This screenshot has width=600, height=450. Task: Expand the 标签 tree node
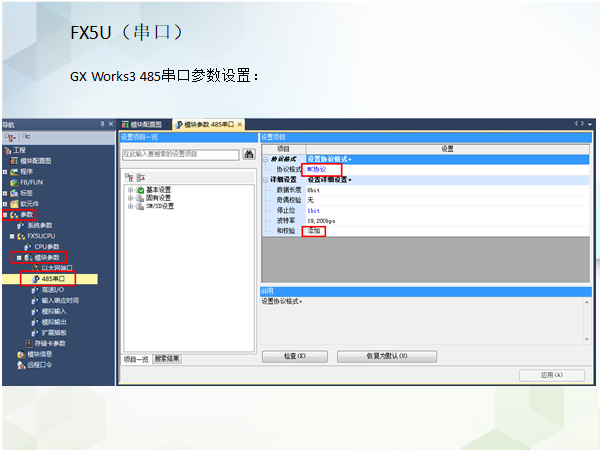5,193
